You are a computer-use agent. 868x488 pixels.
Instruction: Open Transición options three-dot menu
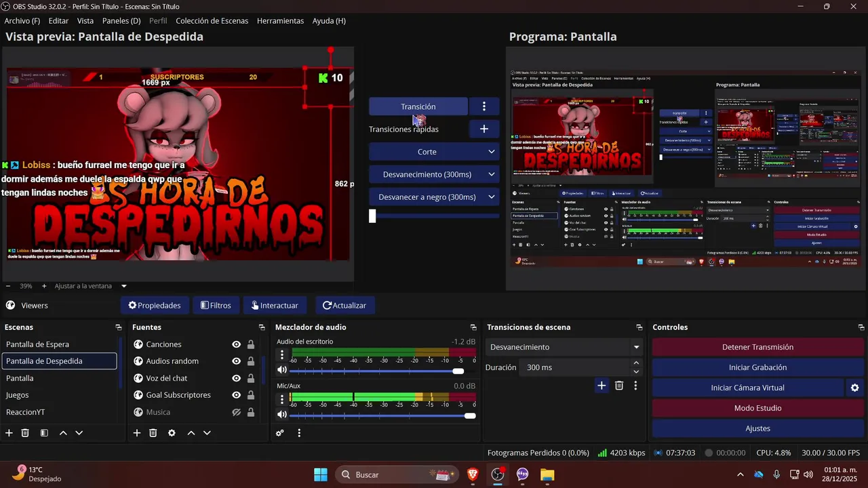point(484,106)
